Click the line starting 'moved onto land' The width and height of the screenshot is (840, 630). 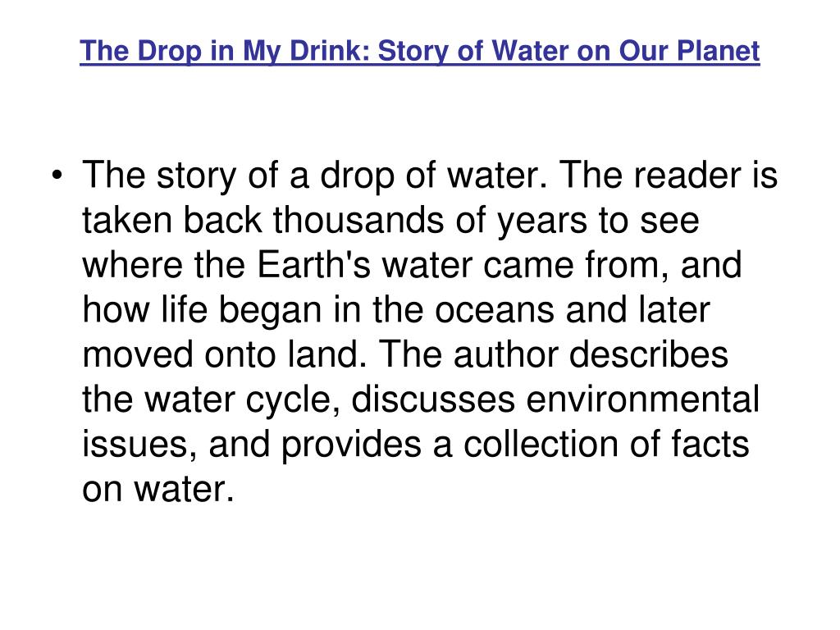pyautogui.click(x=405, y=355)
